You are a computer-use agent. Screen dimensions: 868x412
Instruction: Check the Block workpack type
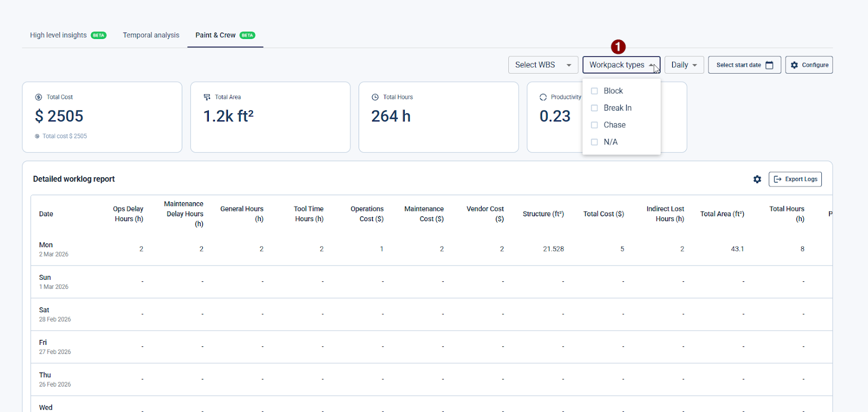pos(595,91)
